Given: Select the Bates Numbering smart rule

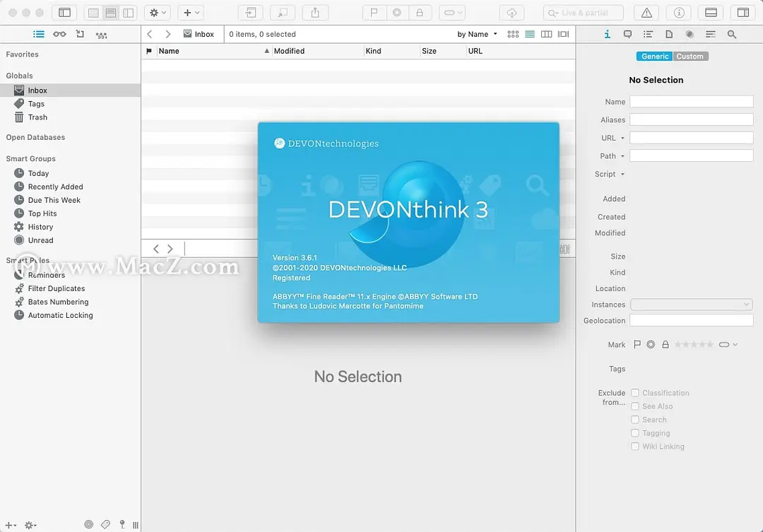Looking at the screenshot, I should pos(70,302).
